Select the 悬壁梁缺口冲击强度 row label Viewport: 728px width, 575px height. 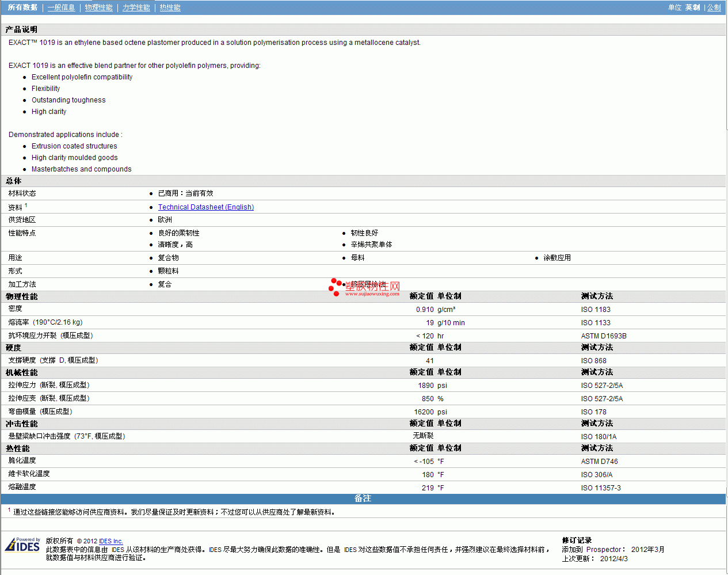[x=67, y=436]
